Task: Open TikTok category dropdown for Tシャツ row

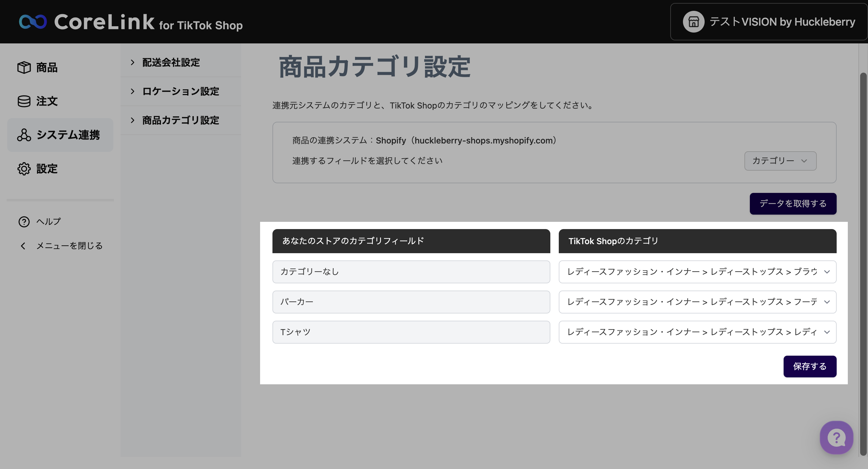Action: coord(697,332)
